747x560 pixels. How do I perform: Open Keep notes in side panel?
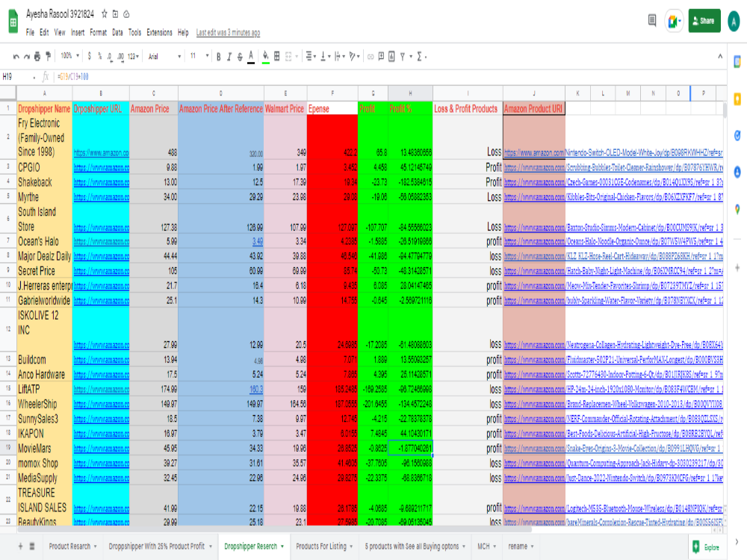[737, 99]
